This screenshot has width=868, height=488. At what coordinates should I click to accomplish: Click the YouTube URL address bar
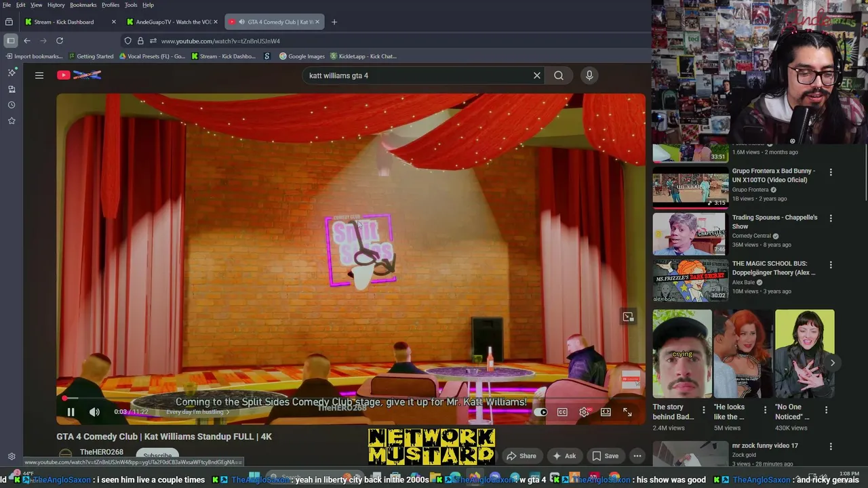(220, 41)
